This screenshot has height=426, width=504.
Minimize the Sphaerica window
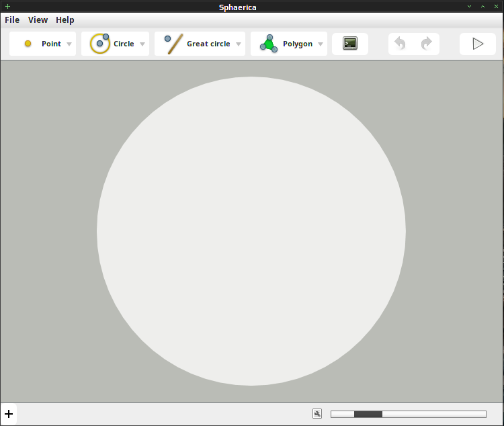(469, 7)
